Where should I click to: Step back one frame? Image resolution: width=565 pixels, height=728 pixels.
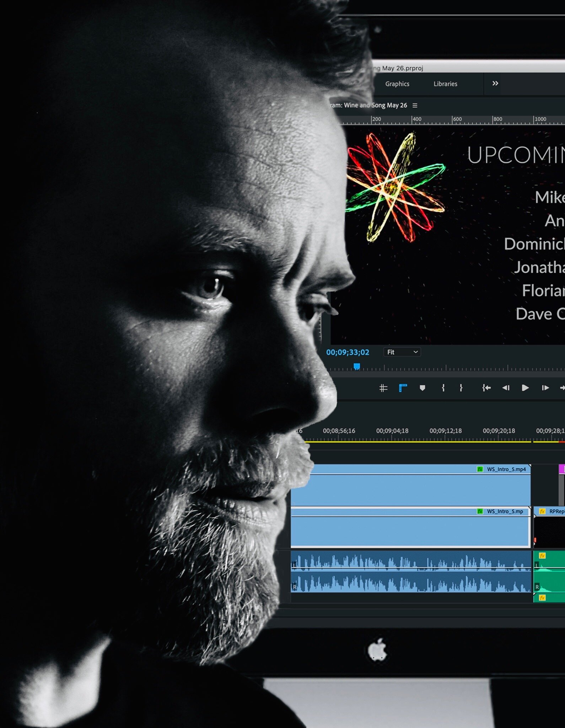pos(506,388)
